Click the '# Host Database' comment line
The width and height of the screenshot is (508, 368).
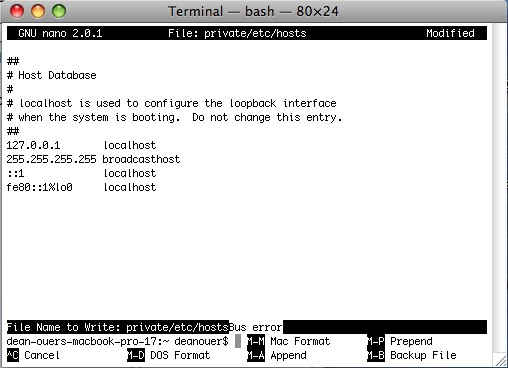pyautogui.click(x=52, y=75)
